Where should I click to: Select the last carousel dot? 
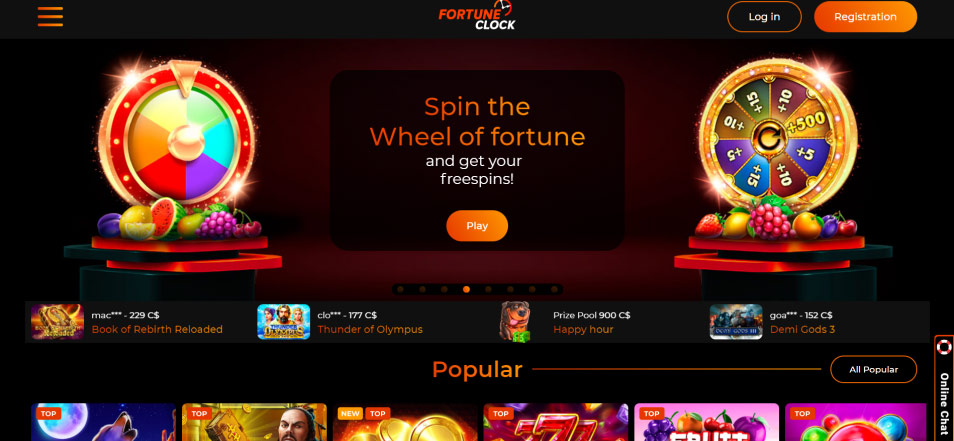554,290
